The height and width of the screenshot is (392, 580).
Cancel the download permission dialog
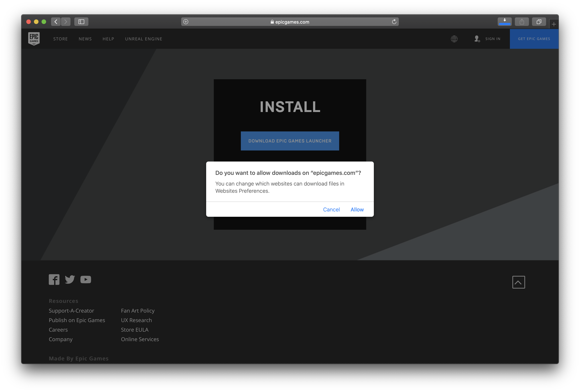(x=331, y=210)
